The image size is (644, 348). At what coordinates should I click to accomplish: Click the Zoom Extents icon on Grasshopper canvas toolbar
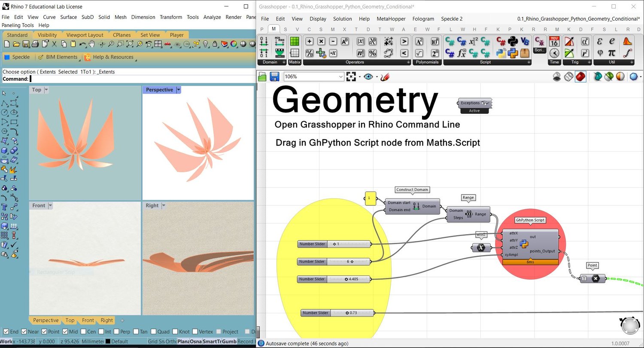click(x=351, y=76)
